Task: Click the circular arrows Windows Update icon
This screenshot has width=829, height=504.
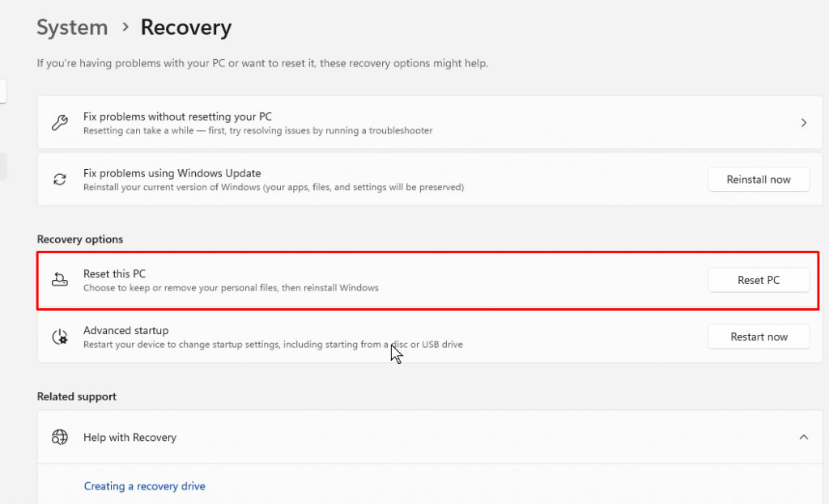Action: coord(59,180)
